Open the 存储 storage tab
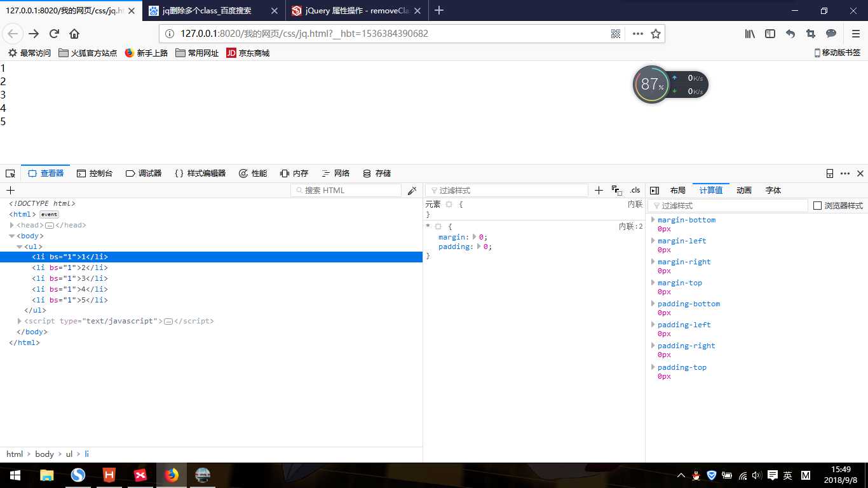Screen dimensions: 868x488 click(377, 173)
